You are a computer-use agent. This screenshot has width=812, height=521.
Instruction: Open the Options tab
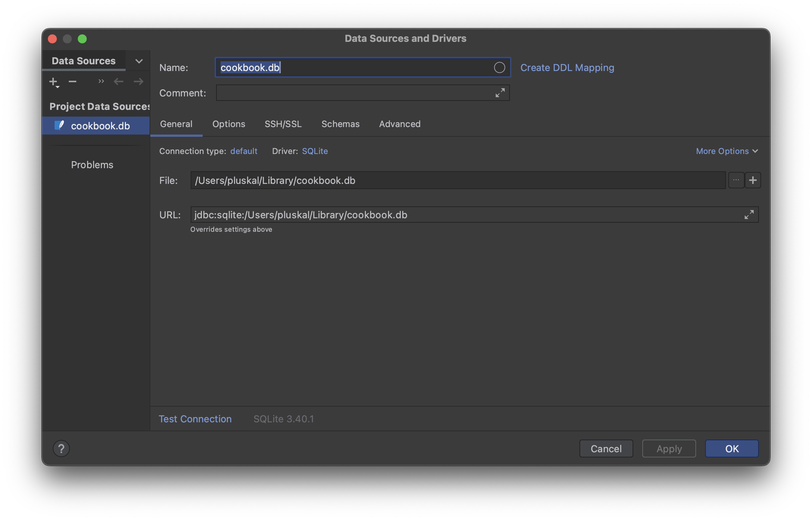click(x=229, y=124)
